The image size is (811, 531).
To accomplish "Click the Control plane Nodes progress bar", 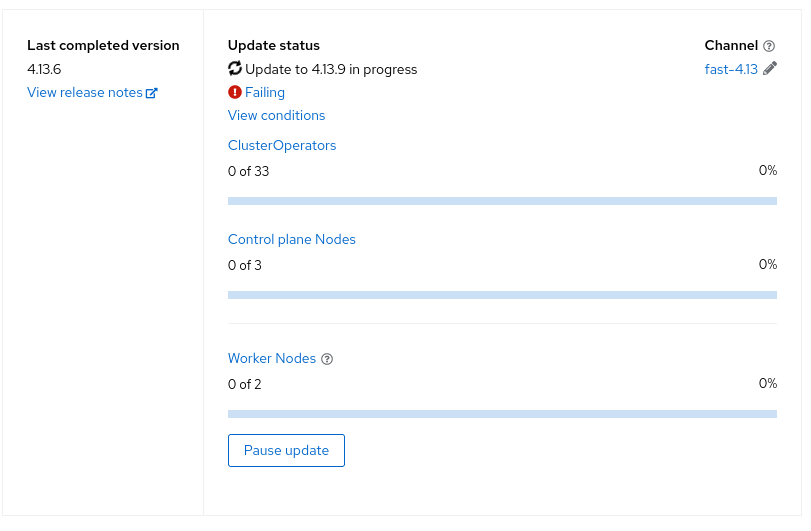I will tap(502, 295).
